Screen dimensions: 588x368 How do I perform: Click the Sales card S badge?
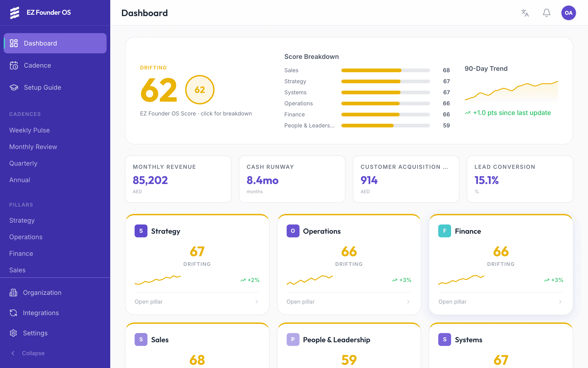[x=141, y=339]
